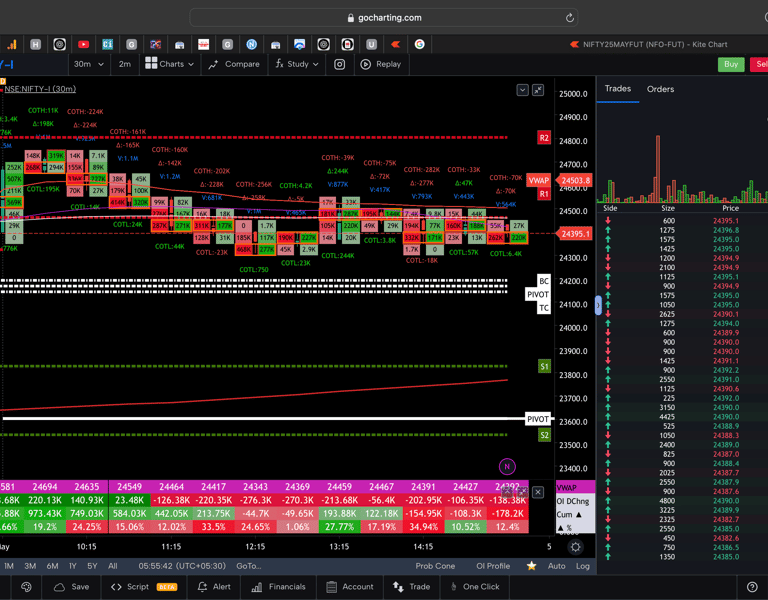Switch to the Orders tab
This screenshot has width=768, height=600.
point(660,89)
